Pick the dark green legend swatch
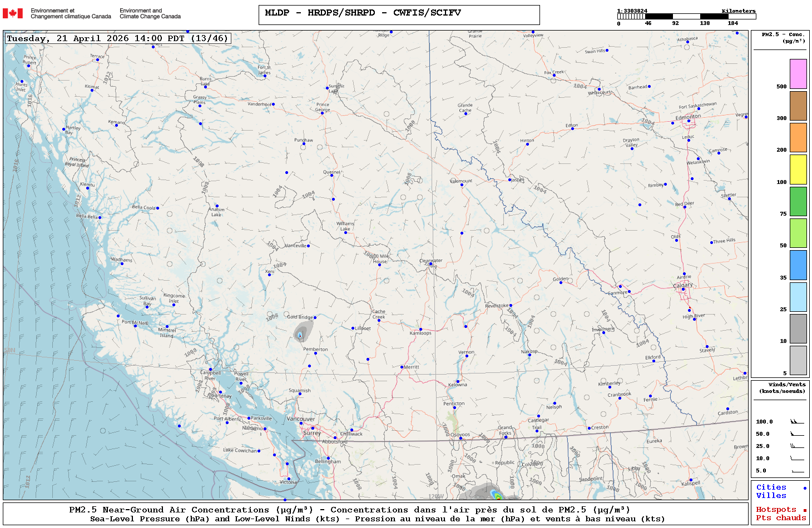Screen dimensions: 812x528 click(x=798, y=201)
